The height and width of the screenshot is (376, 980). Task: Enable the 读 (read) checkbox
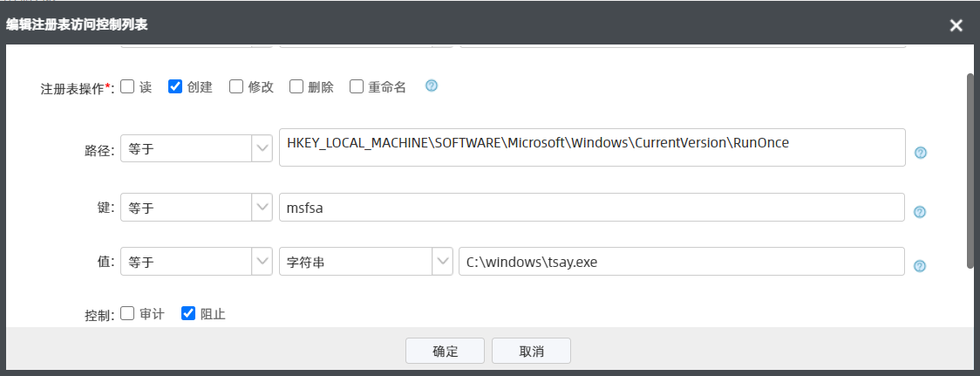tap(127, 86)
